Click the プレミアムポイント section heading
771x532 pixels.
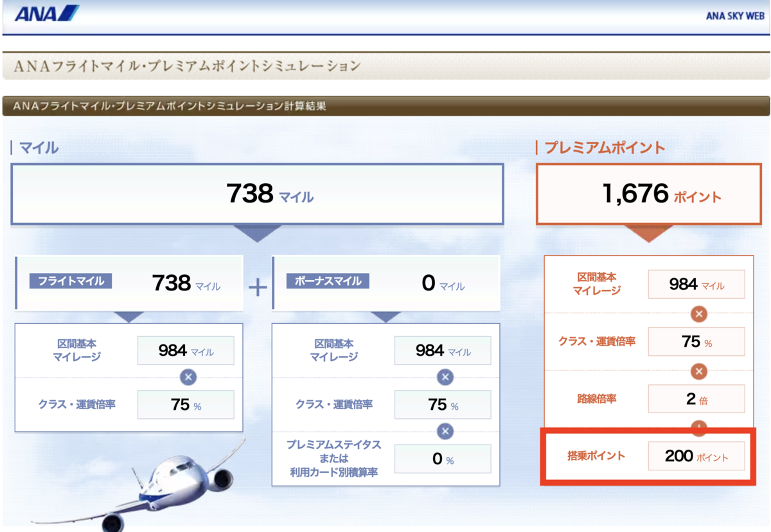coord(605,148)
